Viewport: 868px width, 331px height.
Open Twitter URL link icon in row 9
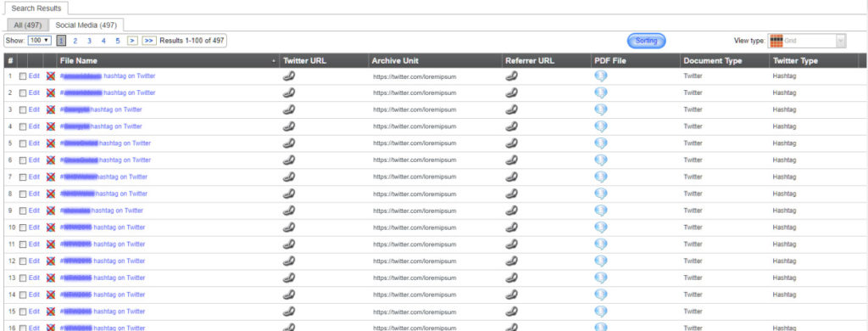point(288,210)
